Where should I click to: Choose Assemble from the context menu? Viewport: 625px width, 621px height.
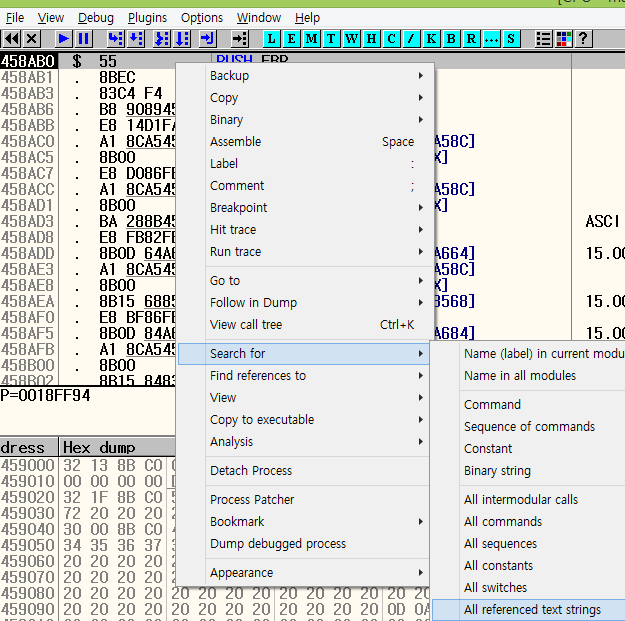click(x=304, y=141)
